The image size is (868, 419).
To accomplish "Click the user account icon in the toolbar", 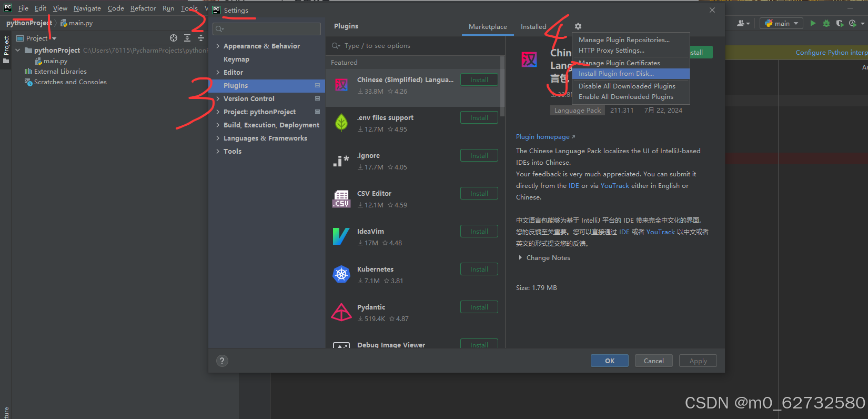I will (x=743, y=23).
